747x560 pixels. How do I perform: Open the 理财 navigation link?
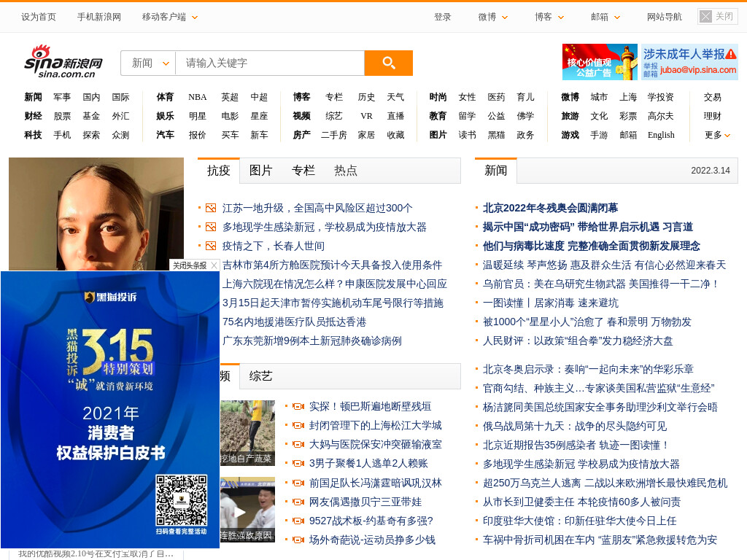click(712, 116)
